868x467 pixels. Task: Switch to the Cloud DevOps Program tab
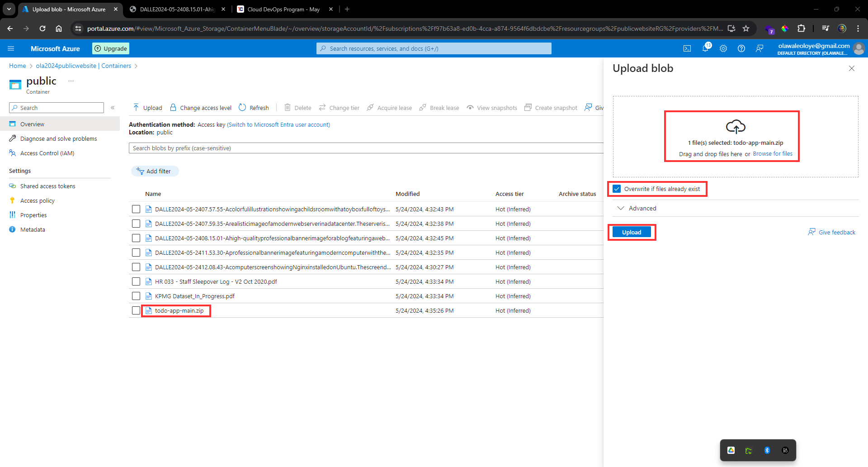coord(283,9)
